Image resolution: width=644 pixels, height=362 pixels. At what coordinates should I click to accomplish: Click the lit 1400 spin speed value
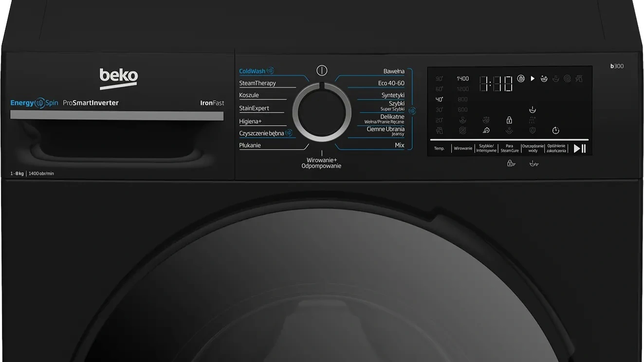pyautogui.click(x=463, y=79)
